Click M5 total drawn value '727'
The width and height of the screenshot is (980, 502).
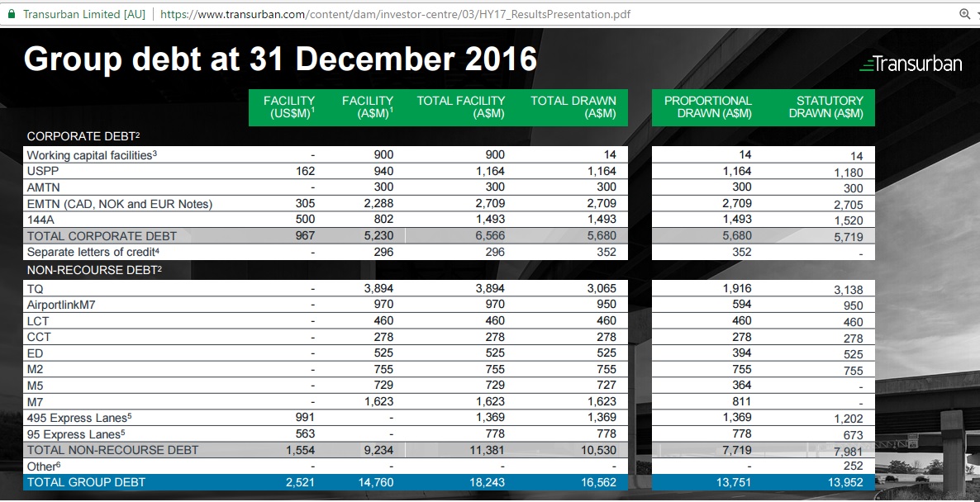point(607,386)
